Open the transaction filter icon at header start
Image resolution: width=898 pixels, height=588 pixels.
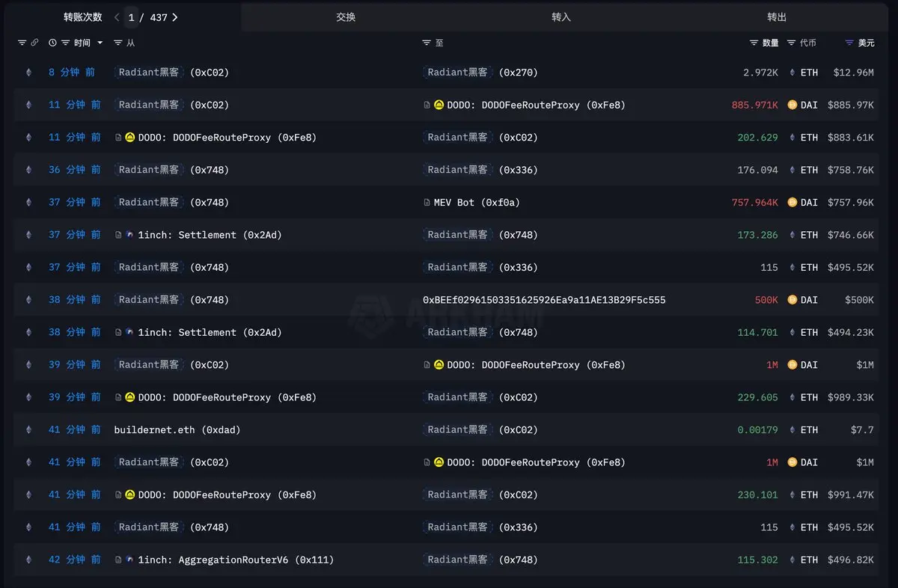(22, 43)
